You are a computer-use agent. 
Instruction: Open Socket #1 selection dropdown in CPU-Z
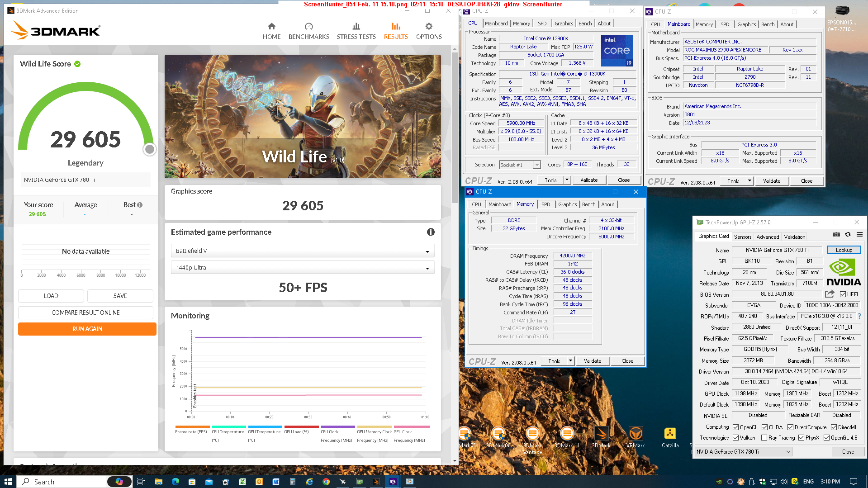point(520,165)
